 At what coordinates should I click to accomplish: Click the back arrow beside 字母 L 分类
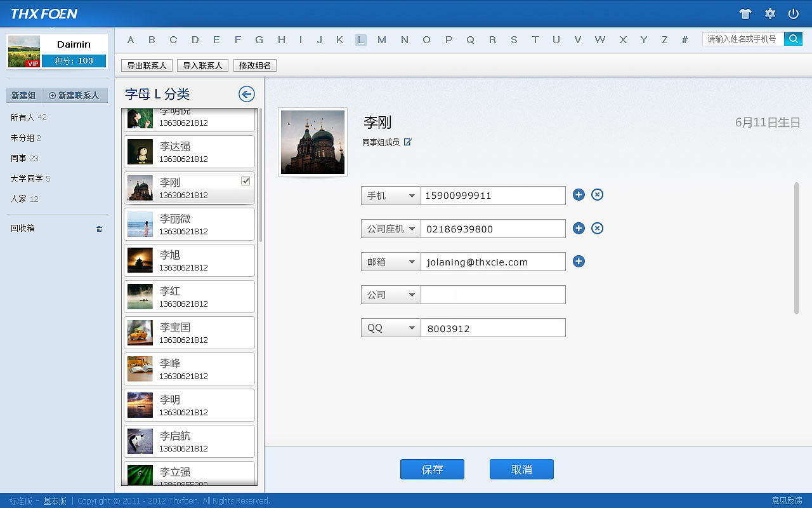click(x=246, y=93)
